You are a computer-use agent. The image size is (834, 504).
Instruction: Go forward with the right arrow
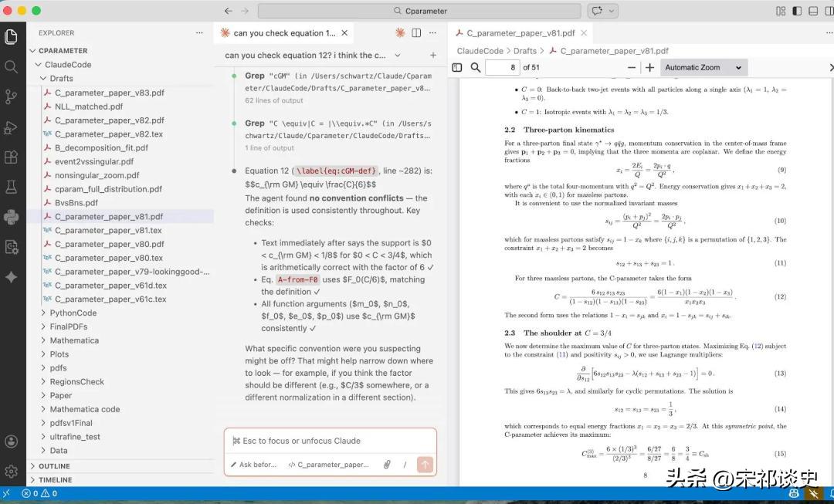point(245,11)
